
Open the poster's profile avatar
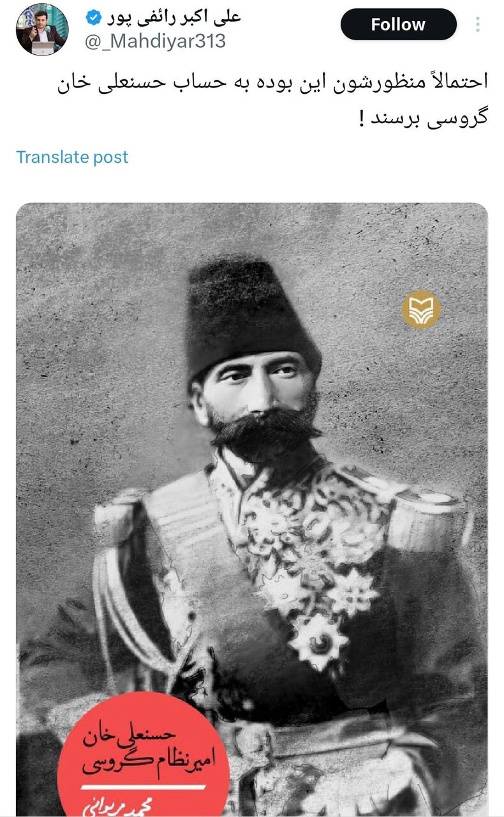click(x=41, y=29)
